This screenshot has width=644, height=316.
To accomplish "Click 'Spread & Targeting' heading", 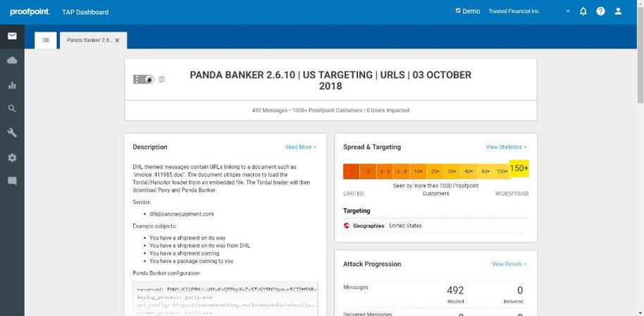I will pos(372,147).
